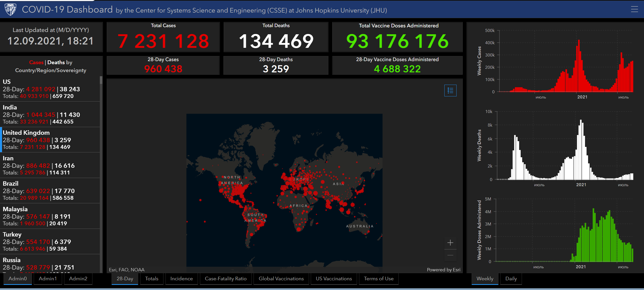The height and width of the screenshot is (290, 644).
Task: Select Turkey in the country list
Action: [50, 241]
